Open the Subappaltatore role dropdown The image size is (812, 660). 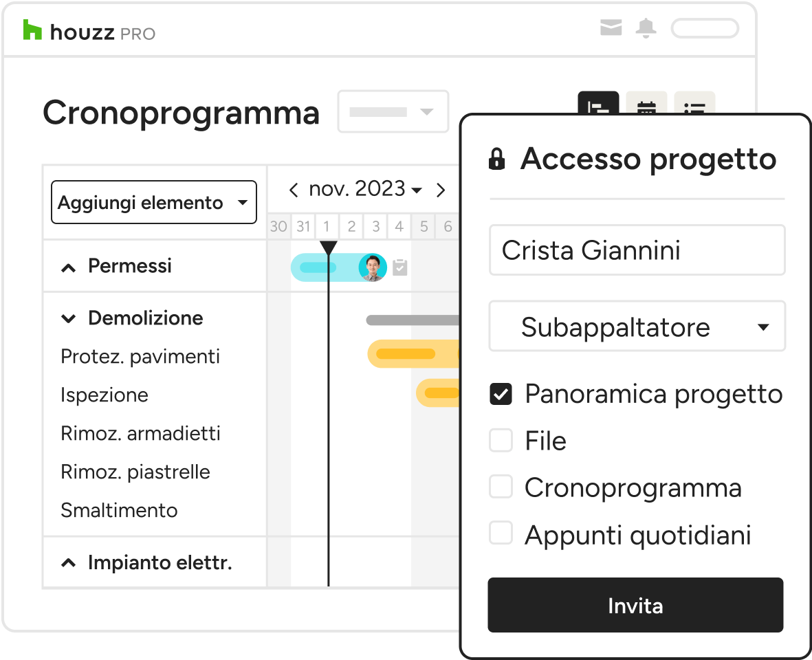[637, 327]
